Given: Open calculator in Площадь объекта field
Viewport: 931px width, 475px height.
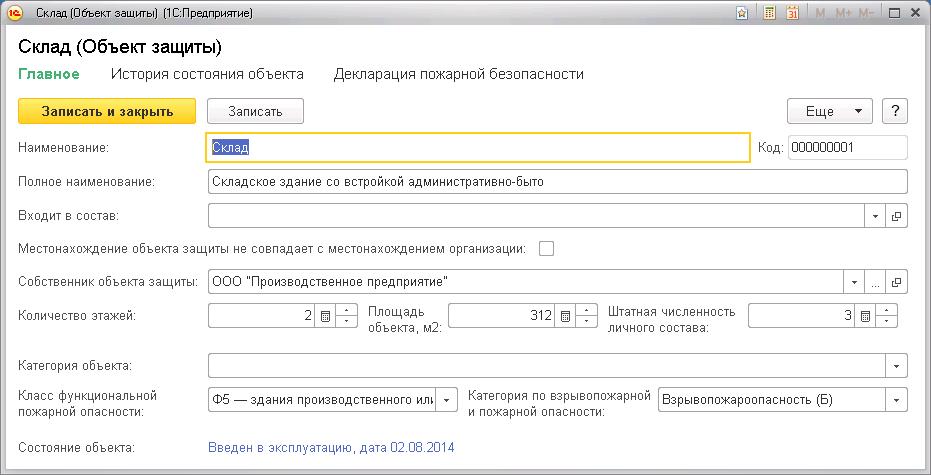Looking at the screenshot, I should tap(564, 316).
